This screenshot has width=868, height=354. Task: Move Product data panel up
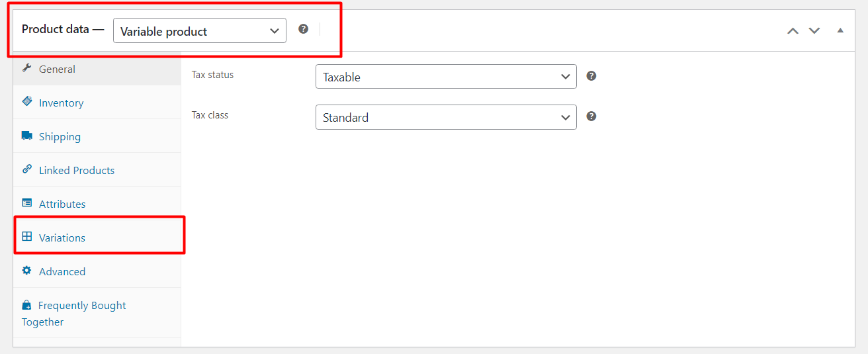[x=793, y=30]
